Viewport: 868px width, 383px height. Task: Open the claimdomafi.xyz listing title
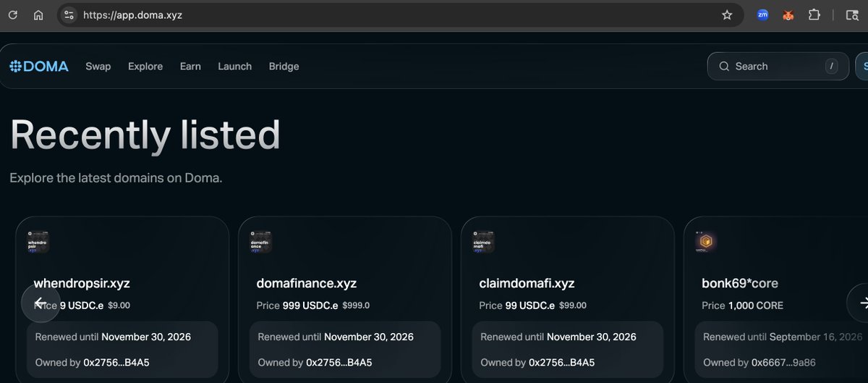click(528, 283)
